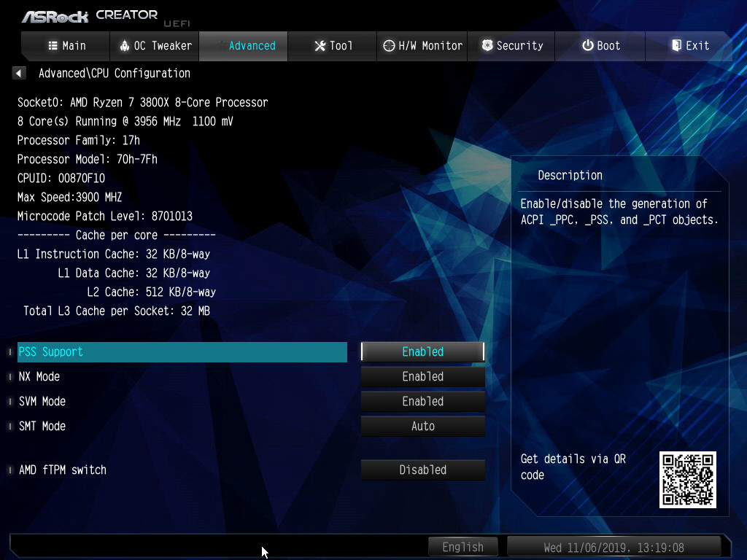The width and height of the screenshot is (747, 560).
Task: Click the OC Tweaker rocket icon
Action: click(124, 45)
